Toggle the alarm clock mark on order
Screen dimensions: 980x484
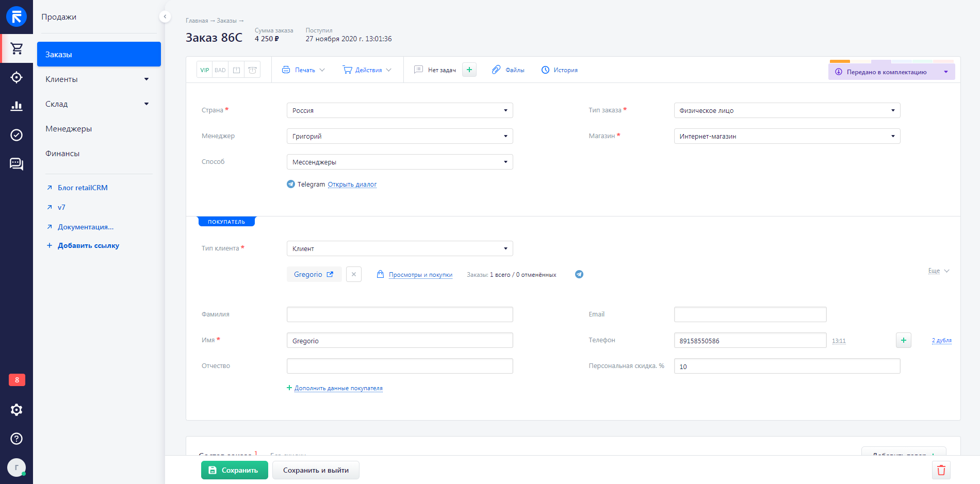tap(252, 70)
